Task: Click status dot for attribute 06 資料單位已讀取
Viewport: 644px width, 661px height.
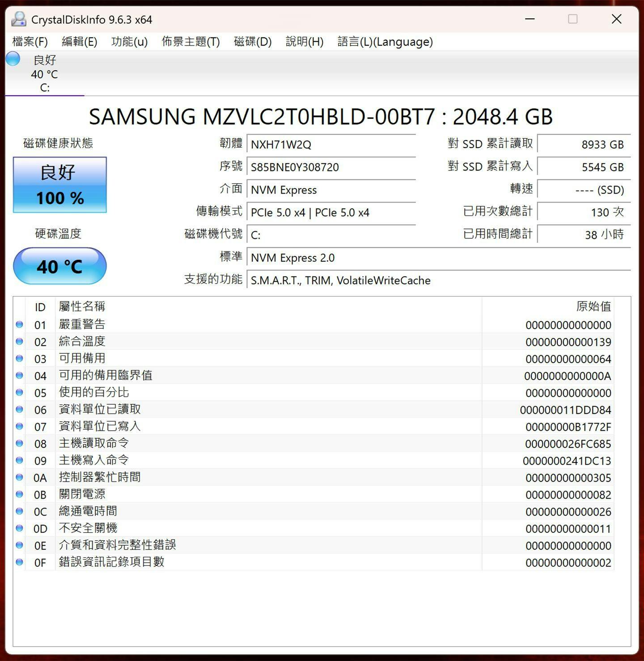Action: tap(19, 409)
